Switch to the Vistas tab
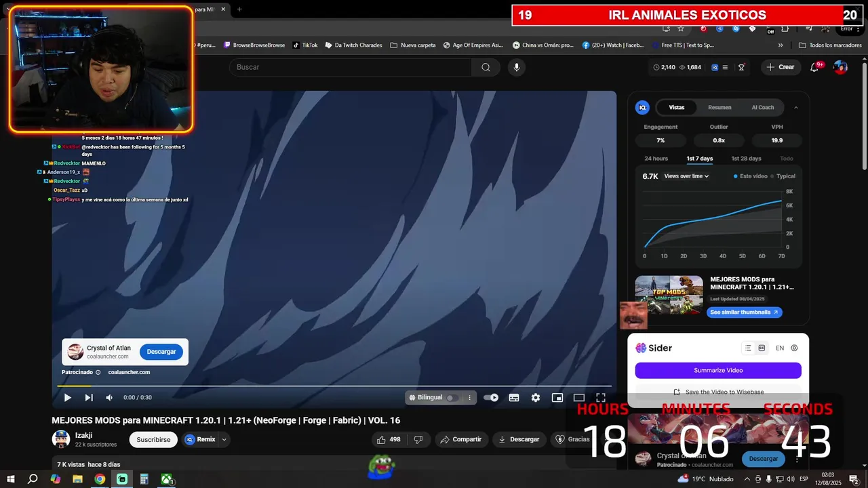Screen dimensions: 868x488 point(677,107)
